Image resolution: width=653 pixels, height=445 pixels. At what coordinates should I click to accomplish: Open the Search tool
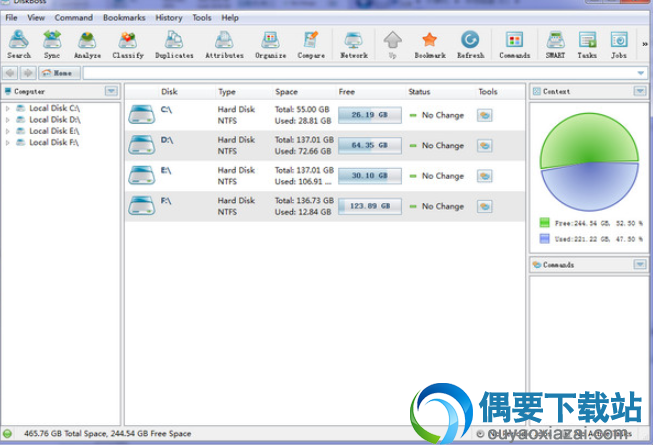pyautogui.click(x=19, y=44)
